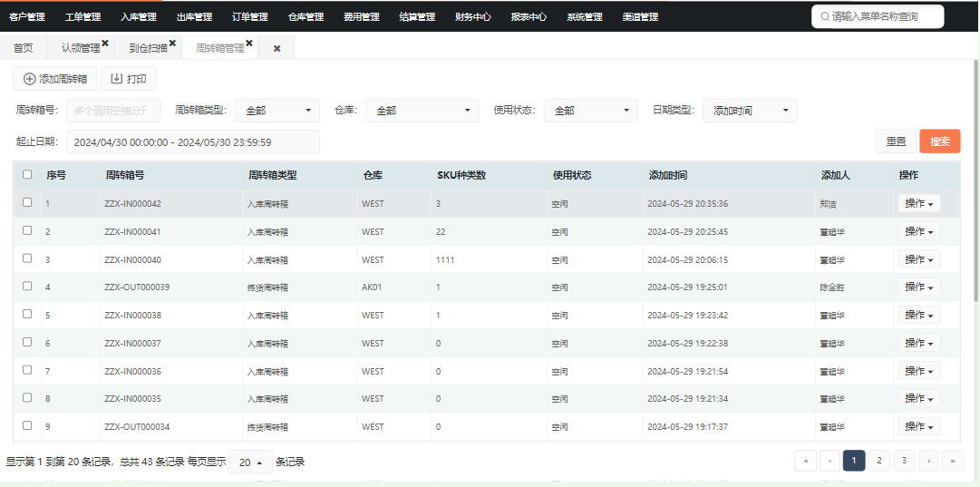Close the 到仓扫描 tab with its X icon
The height and width of the screenshot is (487, 980).
tap(172, 44)
